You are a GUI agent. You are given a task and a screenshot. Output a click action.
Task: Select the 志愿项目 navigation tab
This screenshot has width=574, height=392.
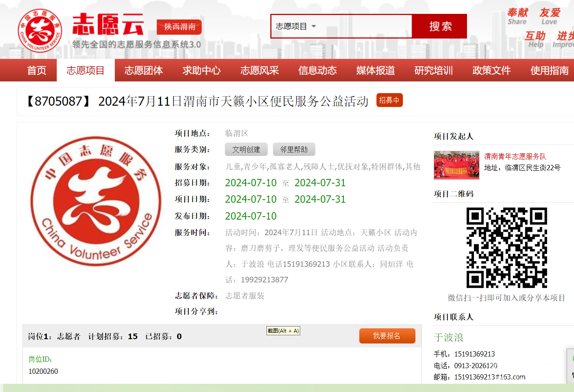pos(85,71)
